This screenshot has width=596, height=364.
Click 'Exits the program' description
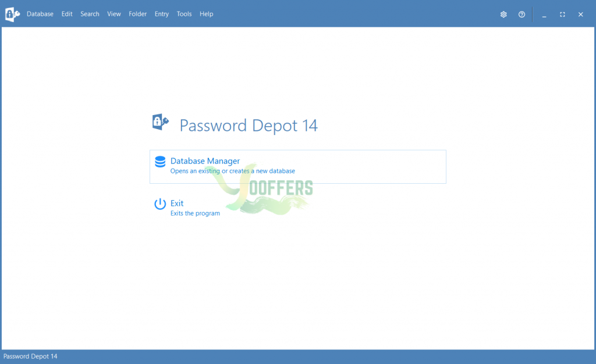[x=195, y=213]
